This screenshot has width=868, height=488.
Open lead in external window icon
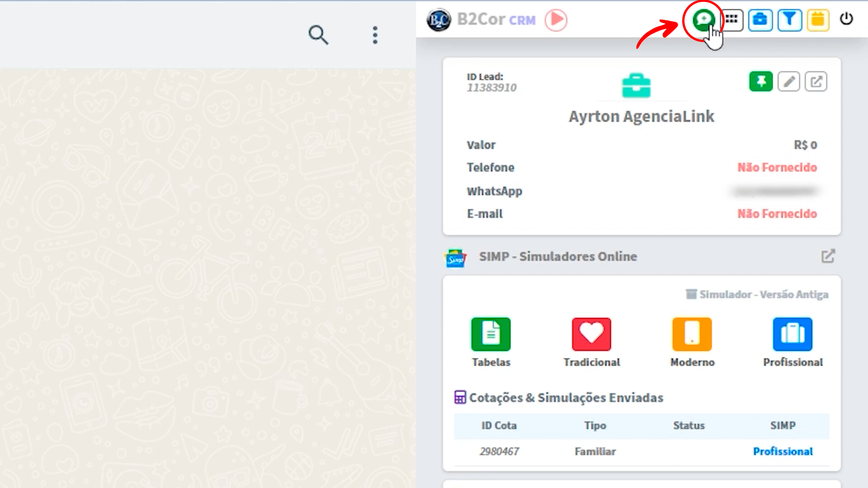point(816,82)
